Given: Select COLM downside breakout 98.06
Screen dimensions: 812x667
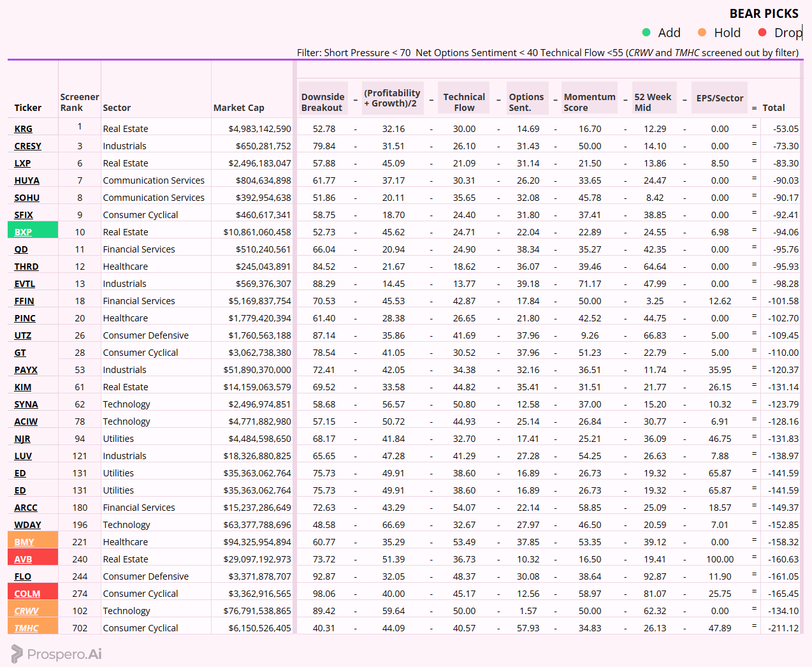Looking at the screenshot, I should [x=324, y=594].
